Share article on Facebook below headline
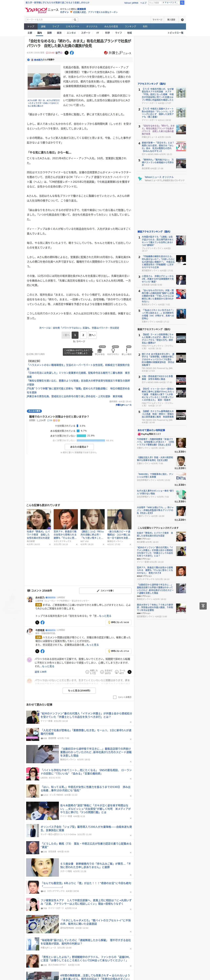 (x=72, y=53)
